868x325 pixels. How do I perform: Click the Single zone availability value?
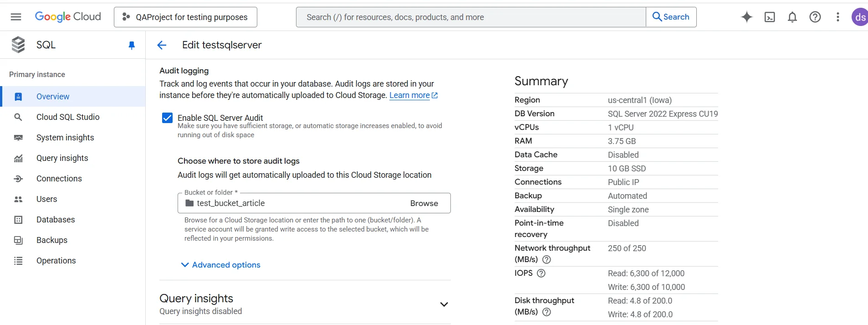tap(628, 210)
